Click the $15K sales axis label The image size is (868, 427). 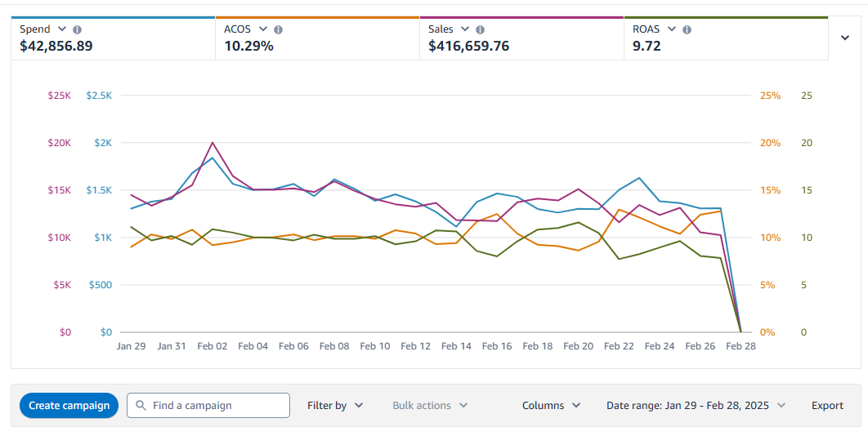coord(60,190)
